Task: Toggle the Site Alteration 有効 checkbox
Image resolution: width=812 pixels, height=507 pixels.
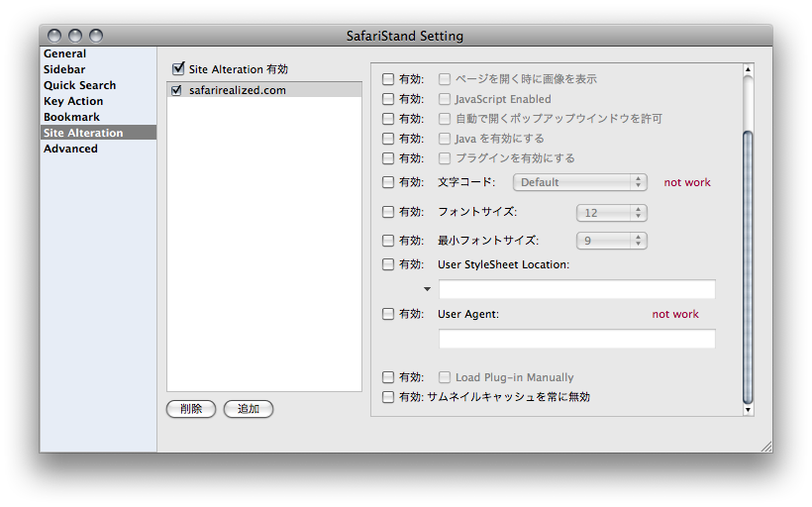Action: point(178,68)
